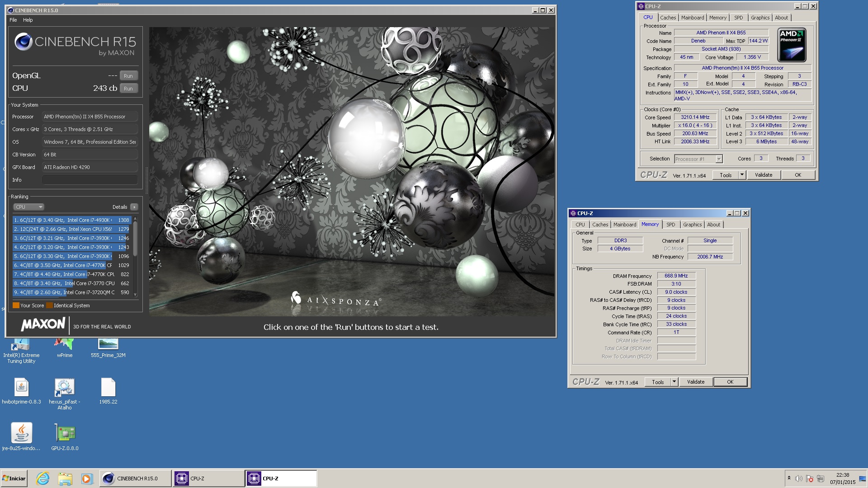Launch Windows Media Player from taskbar

click(87, 479)
